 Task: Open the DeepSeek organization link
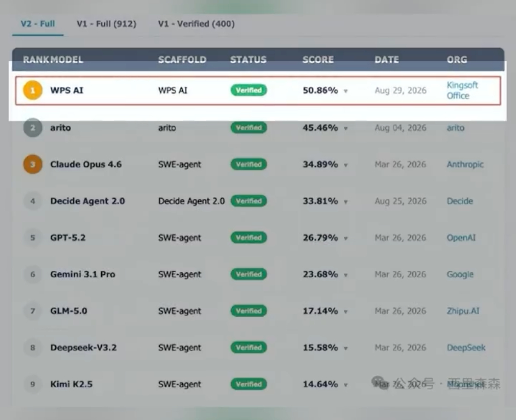tap(466, 347)
